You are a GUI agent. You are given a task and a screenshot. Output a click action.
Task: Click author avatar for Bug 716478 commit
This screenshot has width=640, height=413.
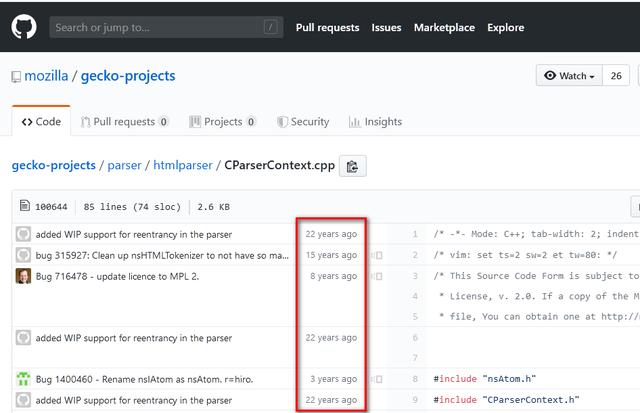coord(23,276)
